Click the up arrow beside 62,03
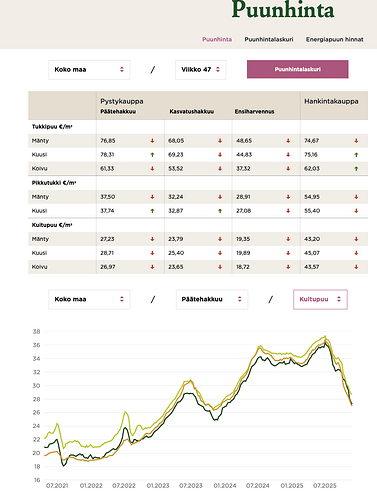Viewport: 377px width, 500px height. [356, 169]
